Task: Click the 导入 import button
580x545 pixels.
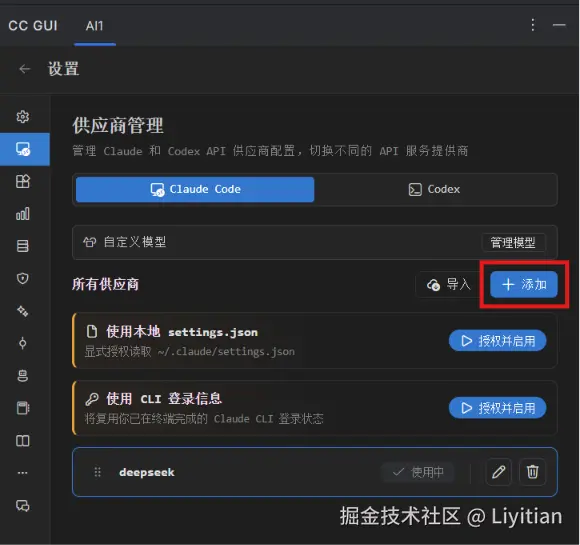Action: pos(448,285)
